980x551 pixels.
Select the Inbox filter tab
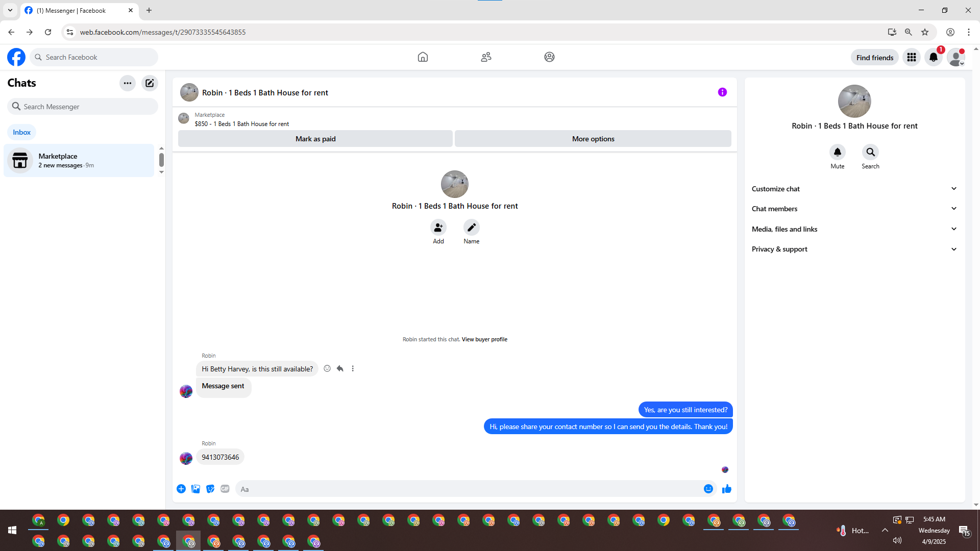click(x=21, y=132)
